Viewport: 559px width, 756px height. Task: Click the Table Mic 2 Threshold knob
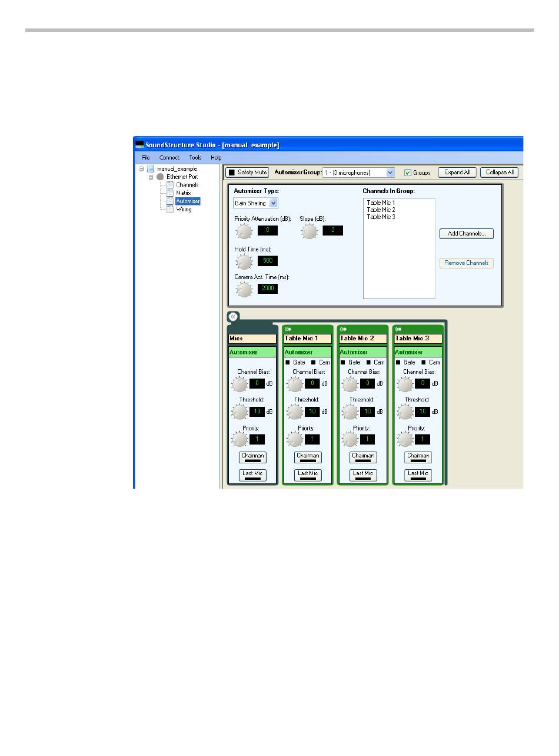(x=350, y=413)
